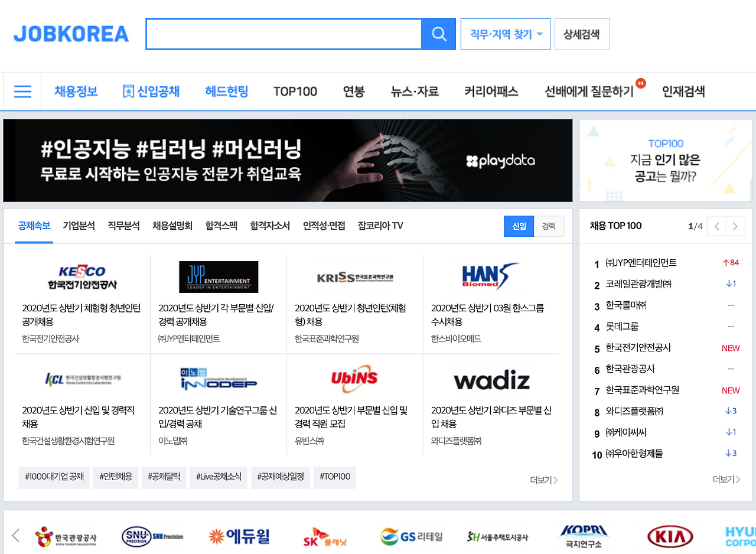The height and width of the screenshot is (554, 756).
Task: Click the KRISS company logo
Action: click(355, 277)
